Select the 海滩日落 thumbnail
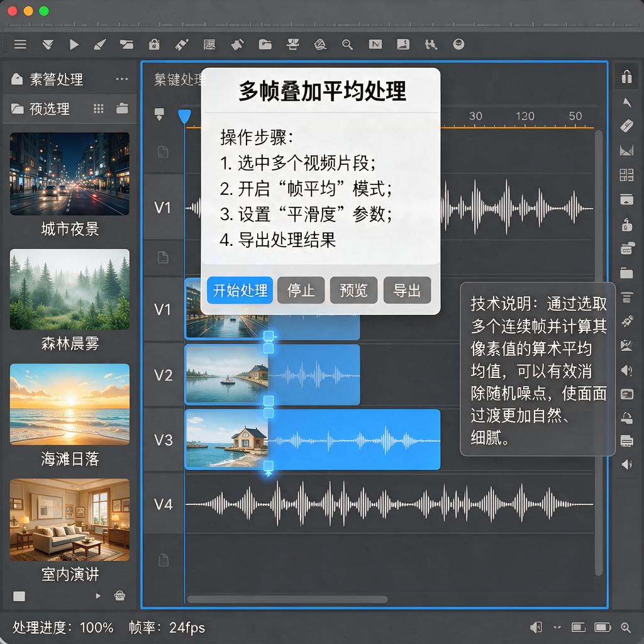 click(69, 404)
